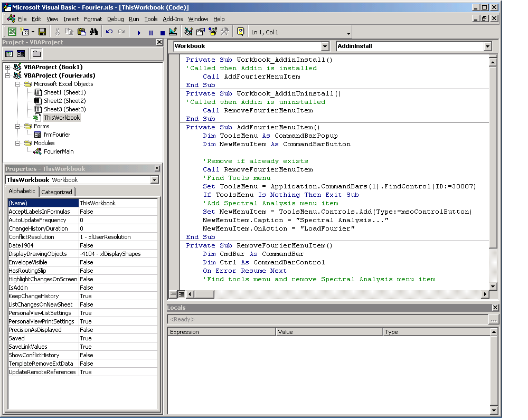Close the Locals panel
Image resolution: width=528 pixels, height=420 pixels.
(495, 307)
